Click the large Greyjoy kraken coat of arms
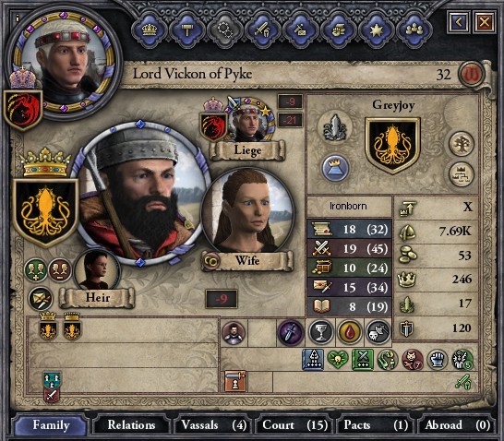The width and height of the screenshot is (504, 441). pyautogui.click(x=392, y=145)
